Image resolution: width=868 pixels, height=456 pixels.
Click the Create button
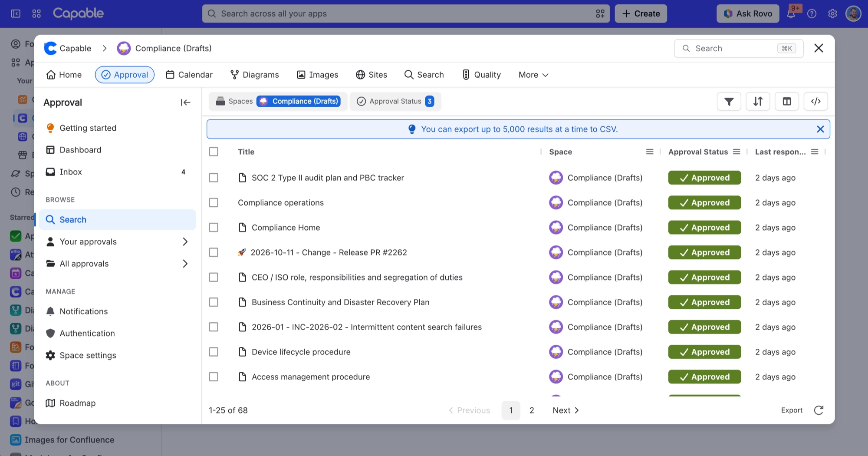[641, 14]
